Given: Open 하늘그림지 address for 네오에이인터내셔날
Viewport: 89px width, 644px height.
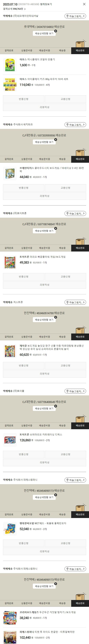Looking at the screenshot, I should pyautogui.click(x=75, y=16).
